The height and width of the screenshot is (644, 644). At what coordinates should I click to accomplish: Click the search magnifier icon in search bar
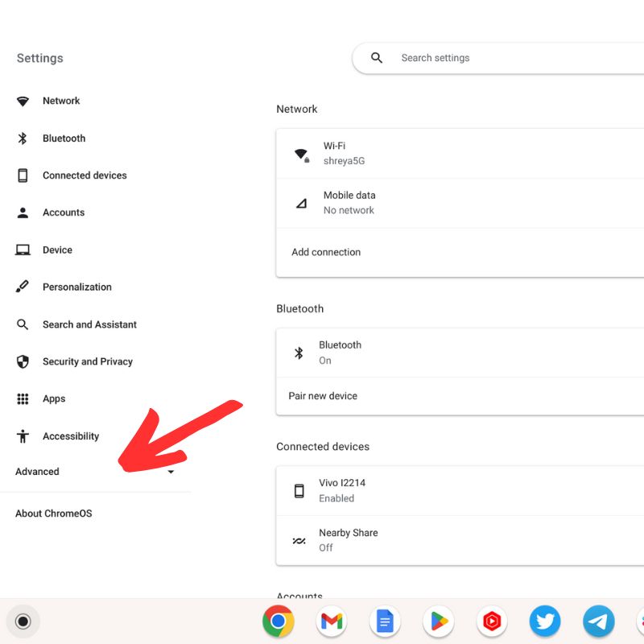pos(377,58)
